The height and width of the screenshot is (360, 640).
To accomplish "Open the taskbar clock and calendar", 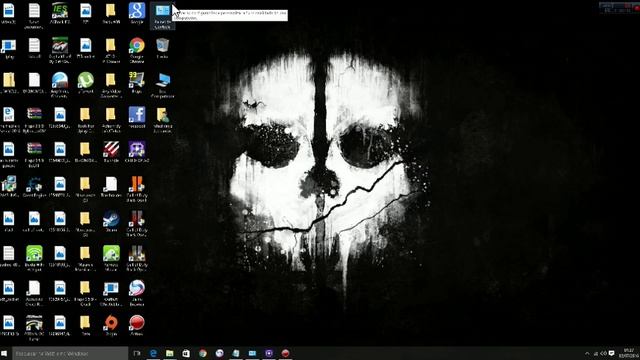I will click(629, 353).
